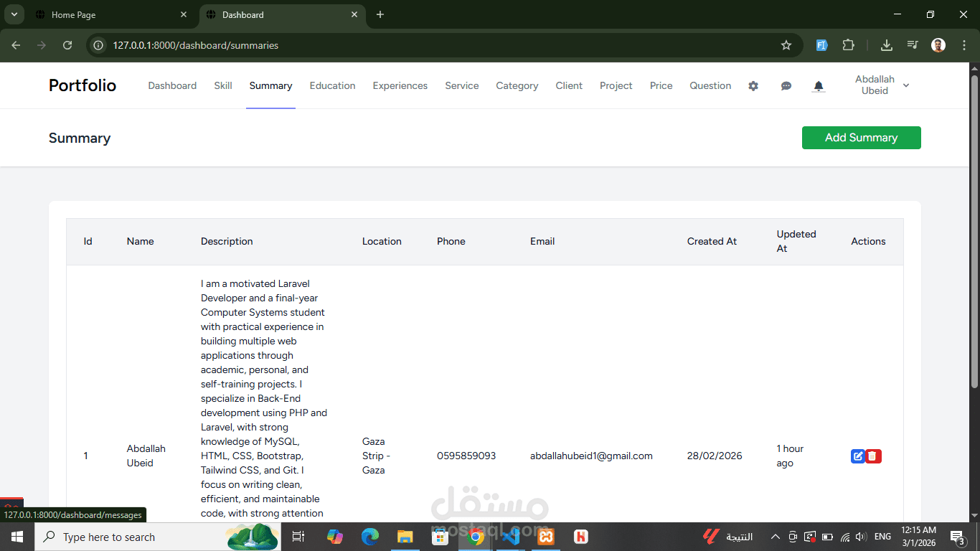Click the phone number 0595859093
This screenshot has width=980, height=551.
(466, 456)
